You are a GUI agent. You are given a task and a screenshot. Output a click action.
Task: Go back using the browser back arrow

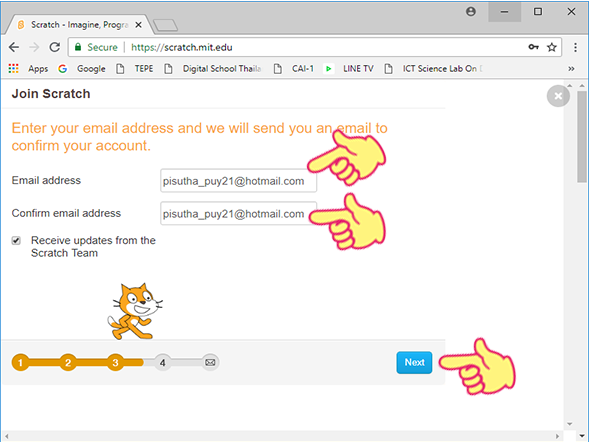14,47
